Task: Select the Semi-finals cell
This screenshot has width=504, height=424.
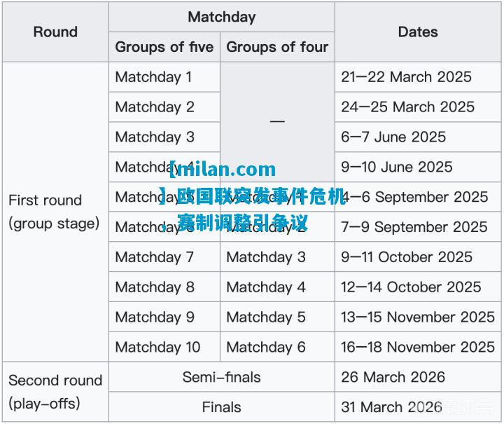Action: [x=222, y=377]
